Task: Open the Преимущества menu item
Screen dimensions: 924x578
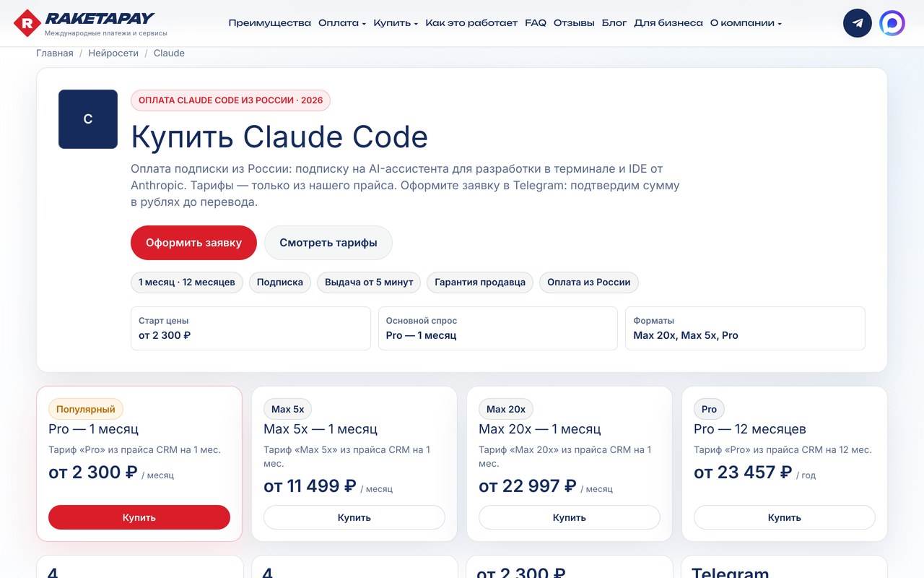Action: coord(269,23)
